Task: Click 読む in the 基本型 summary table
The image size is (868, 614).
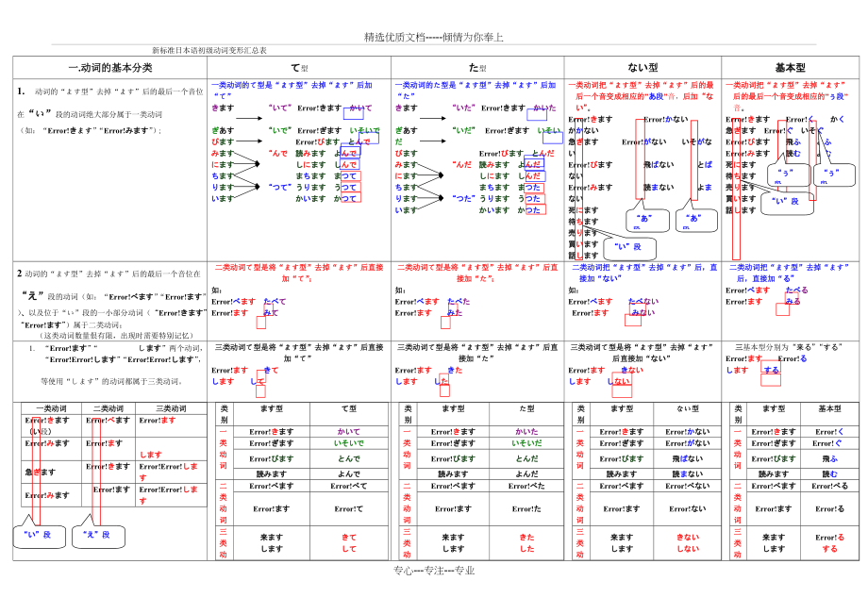Action: point(829,473)
